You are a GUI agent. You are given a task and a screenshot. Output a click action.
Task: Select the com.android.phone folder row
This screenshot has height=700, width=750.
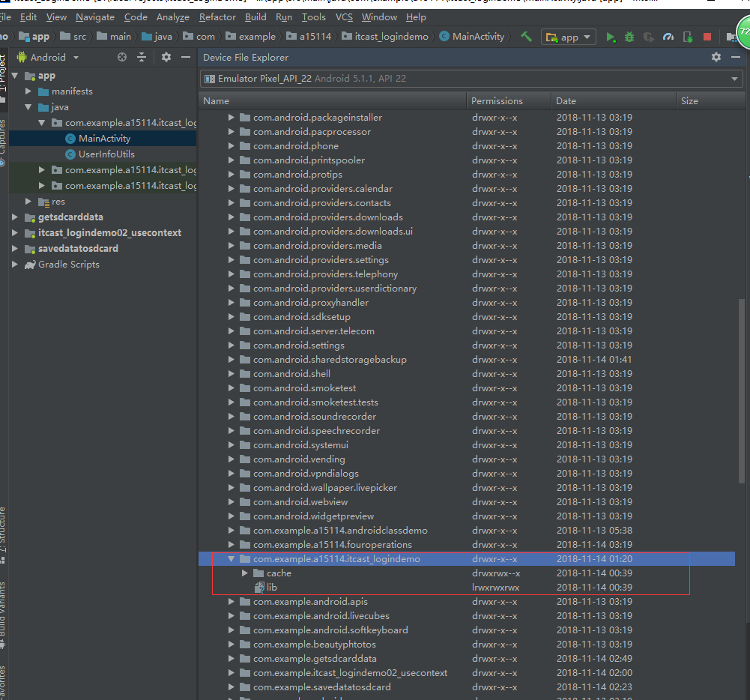click(x=466, y=146)
